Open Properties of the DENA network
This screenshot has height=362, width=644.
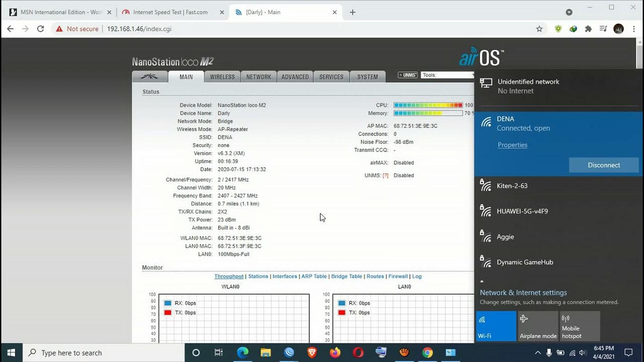512,145
